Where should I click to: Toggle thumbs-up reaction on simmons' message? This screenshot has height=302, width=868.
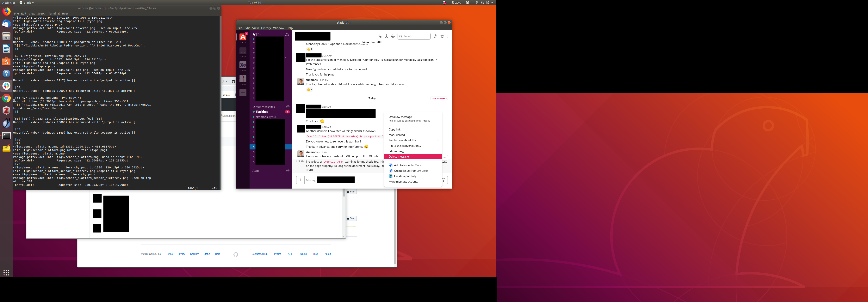(309, 90)
